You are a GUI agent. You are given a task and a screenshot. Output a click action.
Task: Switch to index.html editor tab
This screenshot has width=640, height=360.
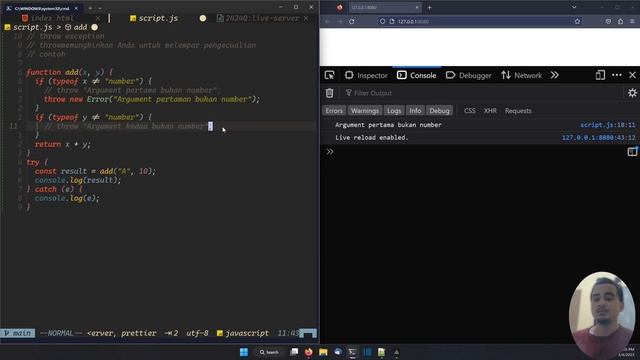(53, 18)
